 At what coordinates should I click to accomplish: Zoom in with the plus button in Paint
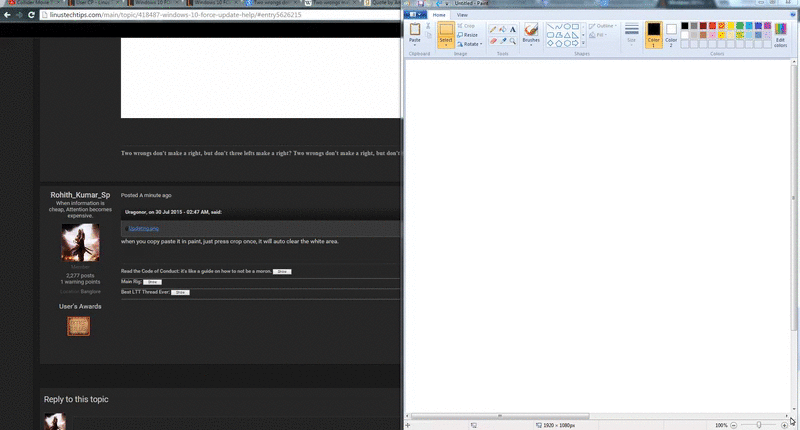click(x=784, y=425)
